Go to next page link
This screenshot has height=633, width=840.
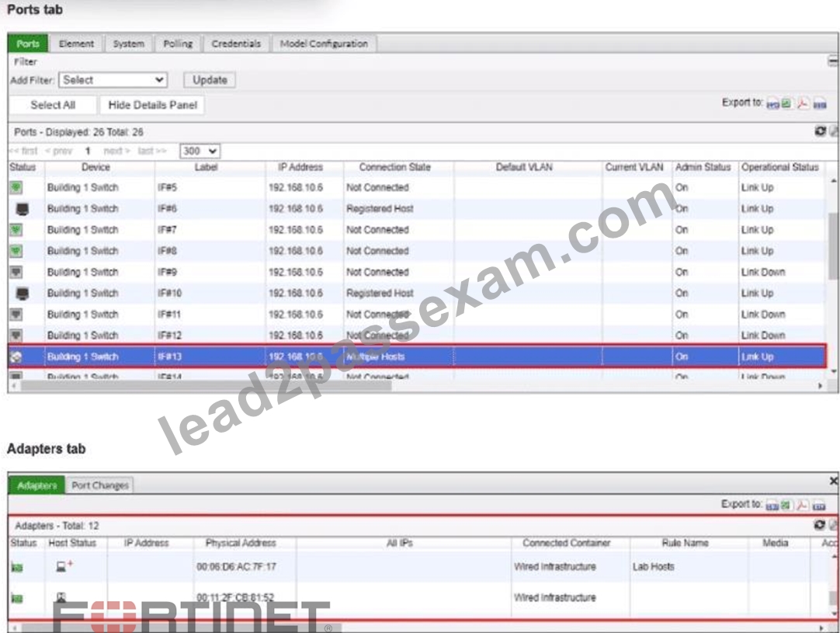click(116, 151)
